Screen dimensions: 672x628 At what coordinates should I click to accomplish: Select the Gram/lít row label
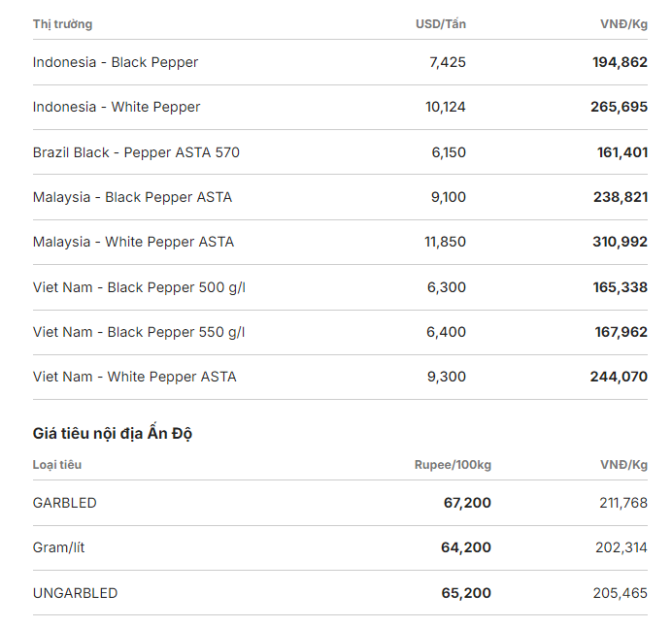coord(58,547)
